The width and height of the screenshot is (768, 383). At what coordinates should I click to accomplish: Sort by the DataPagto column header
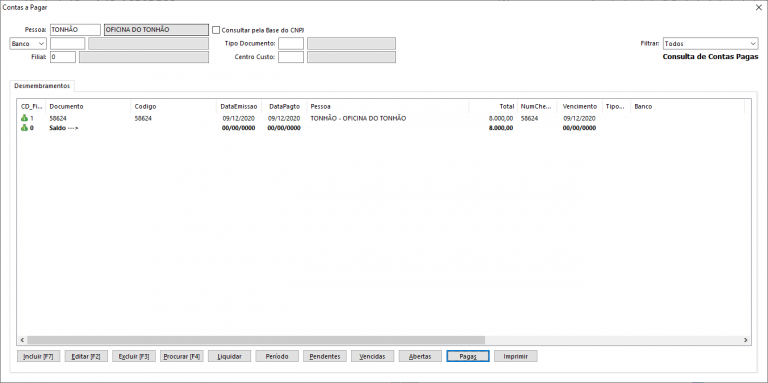coord(284,106)
